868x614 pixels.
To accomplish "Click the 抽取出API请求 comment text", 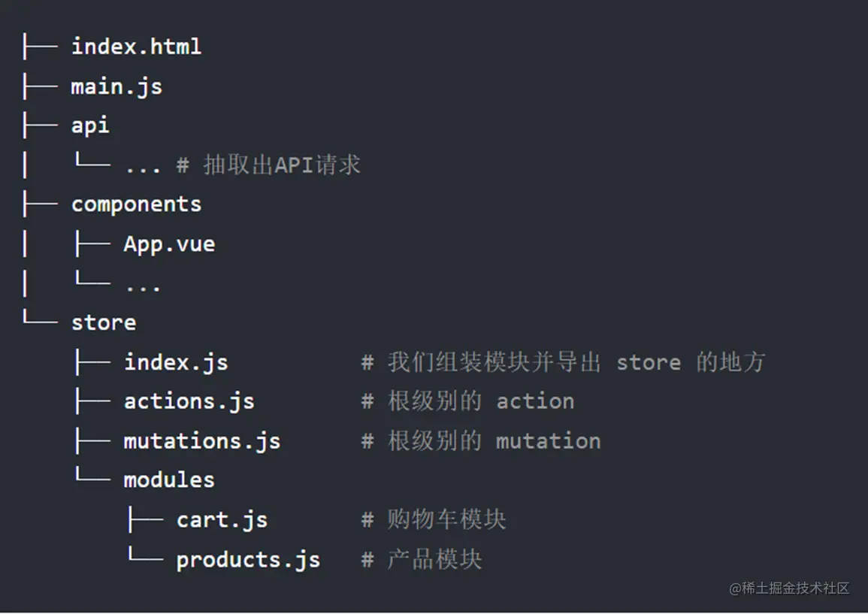I will (x=281, y=165).
